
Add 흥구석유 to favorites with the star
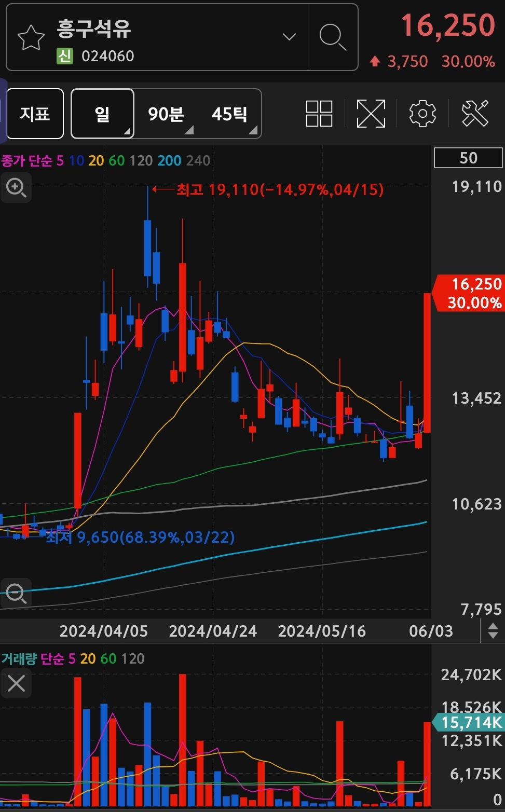(x=31, y=38)
